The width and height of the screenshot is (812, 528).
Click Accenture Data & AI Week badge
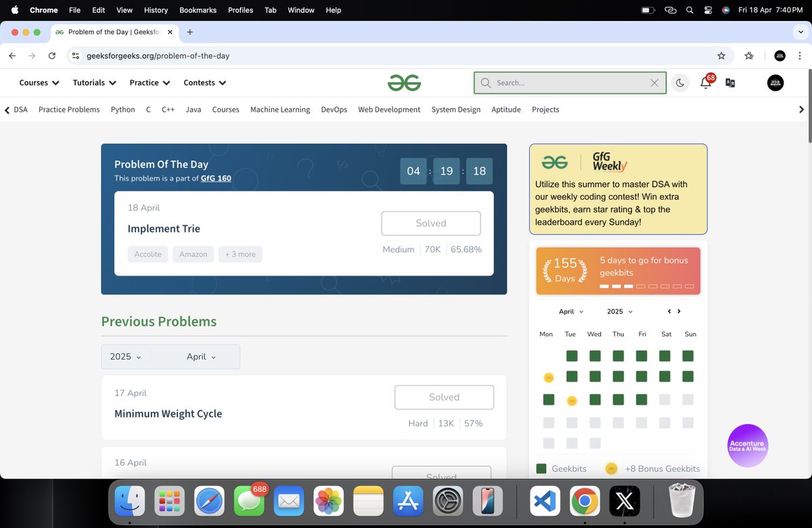click(x=748, y=445)
